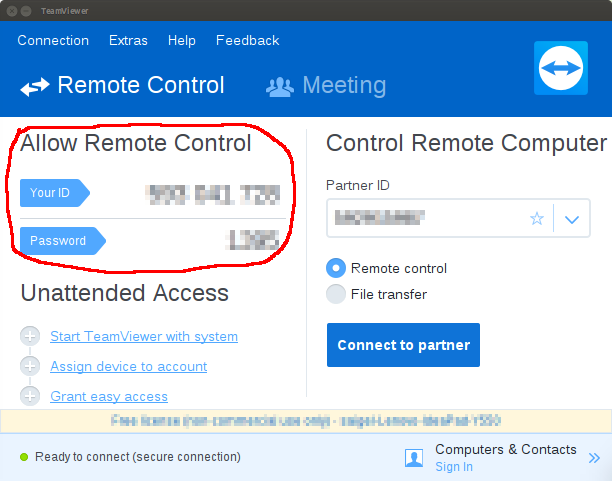612x481 pixels.
Task: Click plus icon beside Assign device to account
Action: (30, 366)
